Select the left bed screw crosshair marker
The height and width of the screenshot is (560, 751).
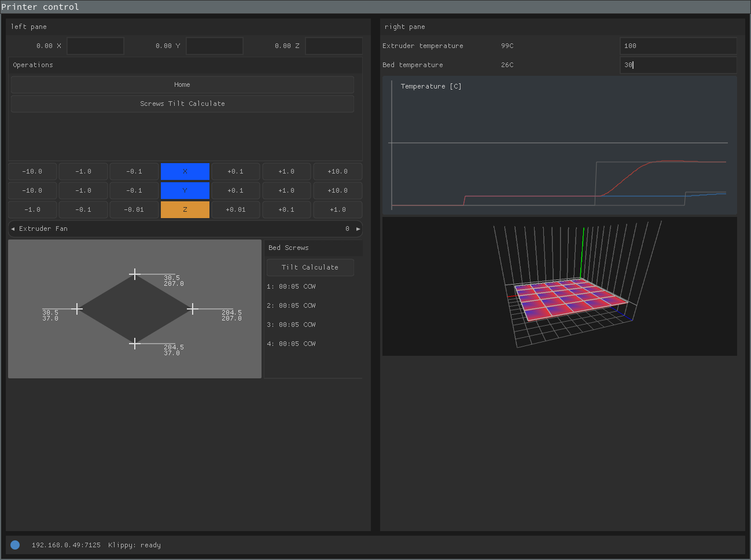tap(77, 309)
